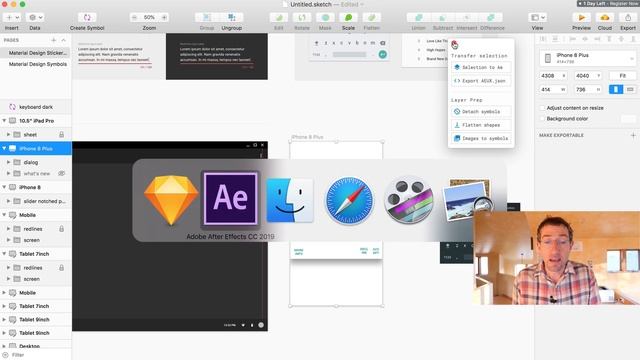Select landscape orientation button
This screenshot has width=640, height=360.
pyautogui.click(x=630, y=89)
